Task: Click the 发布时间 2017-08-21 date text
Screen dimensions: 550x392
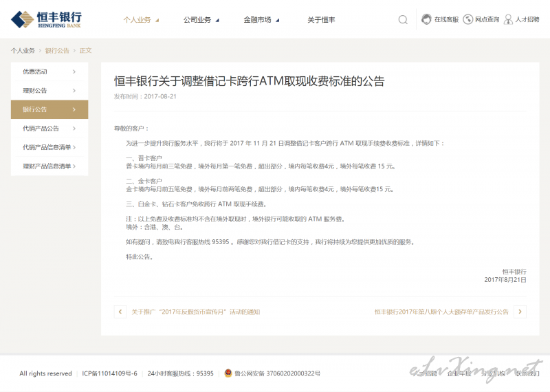Action: 145,96
